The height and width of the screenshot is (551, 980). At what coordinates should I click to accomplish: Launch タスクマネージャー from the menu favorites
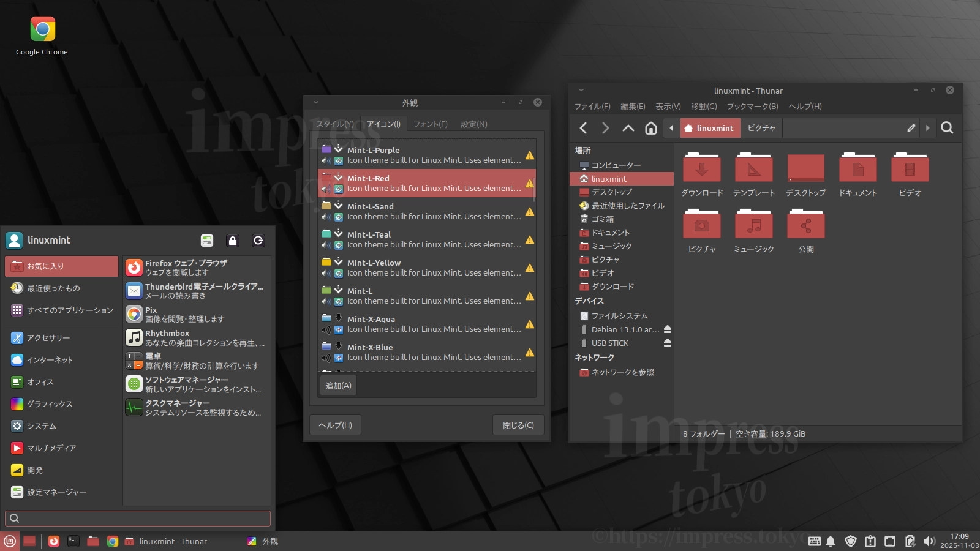coord(197,407)
